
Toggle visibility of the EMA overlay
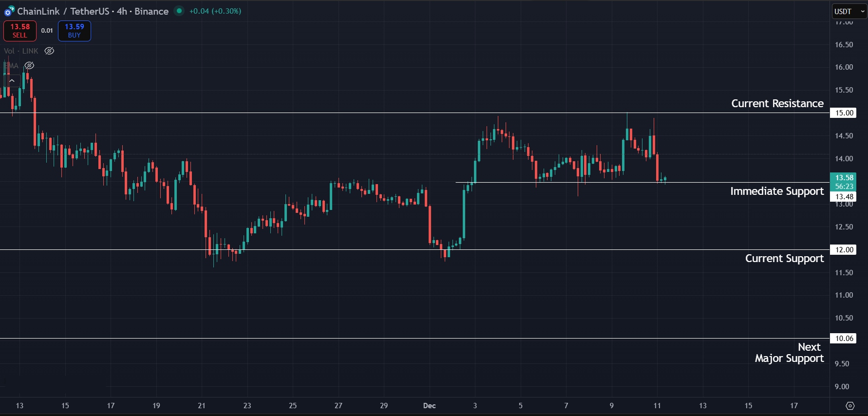coord(29,65)
